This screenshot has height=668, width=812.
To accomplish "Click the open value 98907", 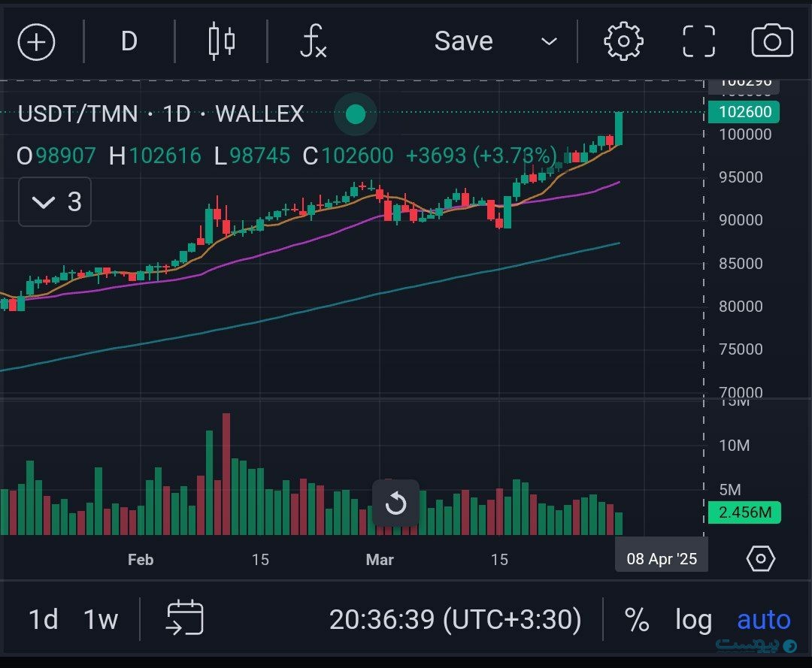I will coord(65,156).
